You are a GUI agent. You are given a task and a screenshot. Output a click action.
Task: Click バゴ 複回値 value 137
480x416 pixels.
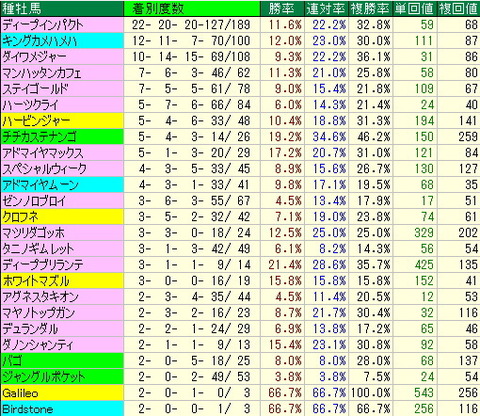click(468, 361)
